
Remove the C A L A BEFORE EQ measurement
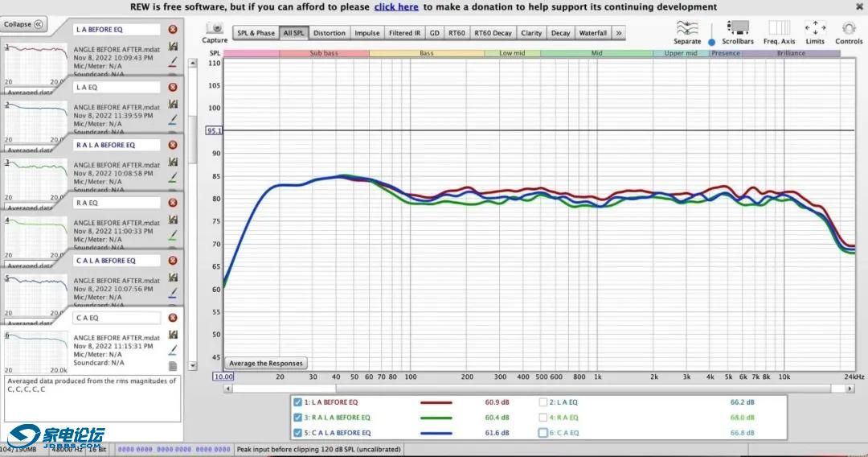[173, 261]
